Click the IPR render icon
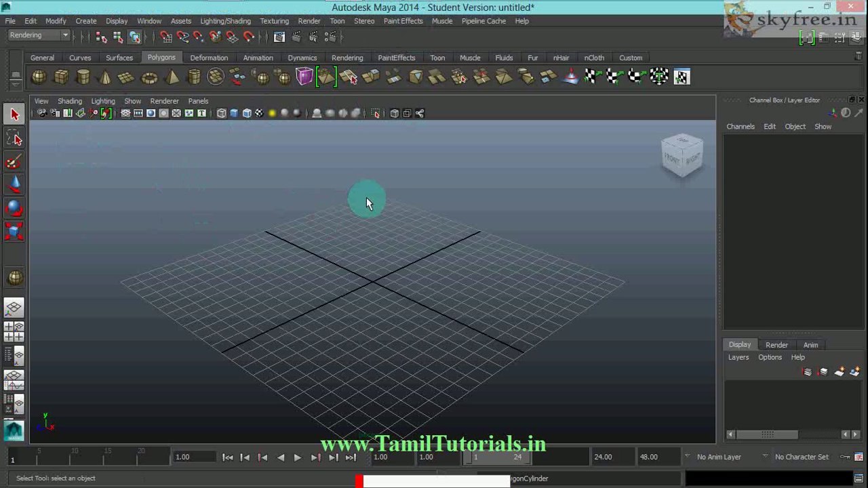Screen dimensions: 868x488 coord(313,37)
